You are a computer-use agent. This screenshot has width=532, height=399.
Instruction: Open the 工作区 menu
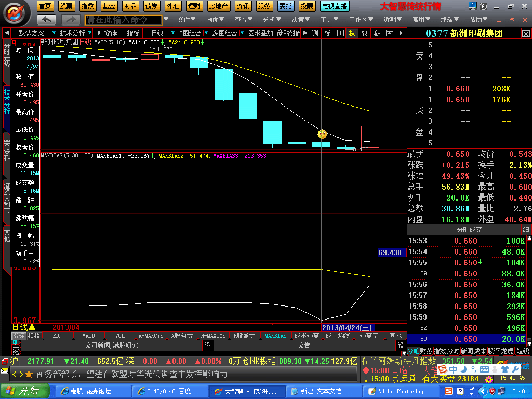point(361,20)
